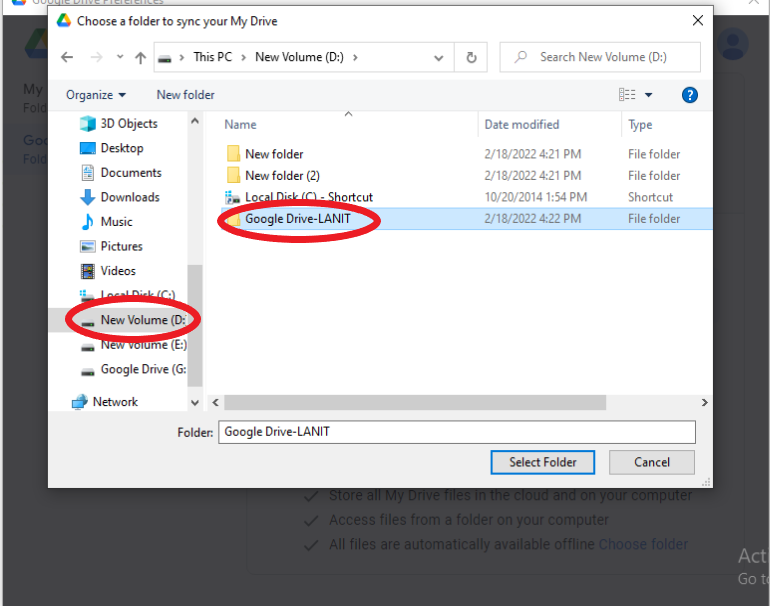Image resolution: width=770 pixels, height=606 pixels.
Task: Click the Back arrow navigation button
Action: click(x=67, y=57)
